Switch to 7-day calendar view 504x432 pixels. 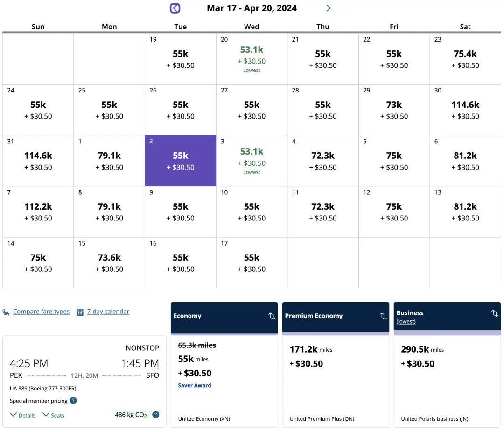pyautogui.click(x=108, y=312)
